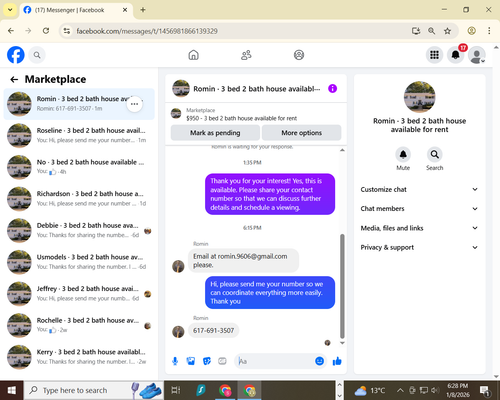Bookmark this page with star icon

(447, 31)
